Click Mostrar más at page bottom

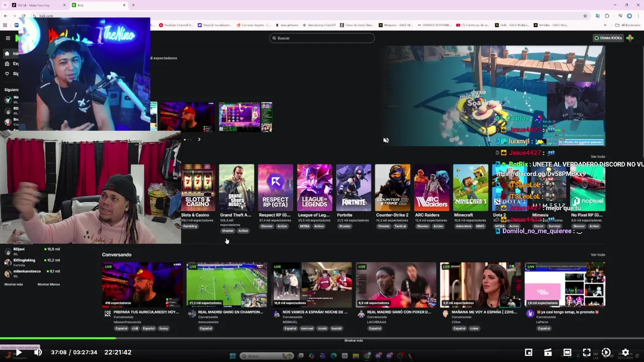pyautogui.click(x=353, y=340)
